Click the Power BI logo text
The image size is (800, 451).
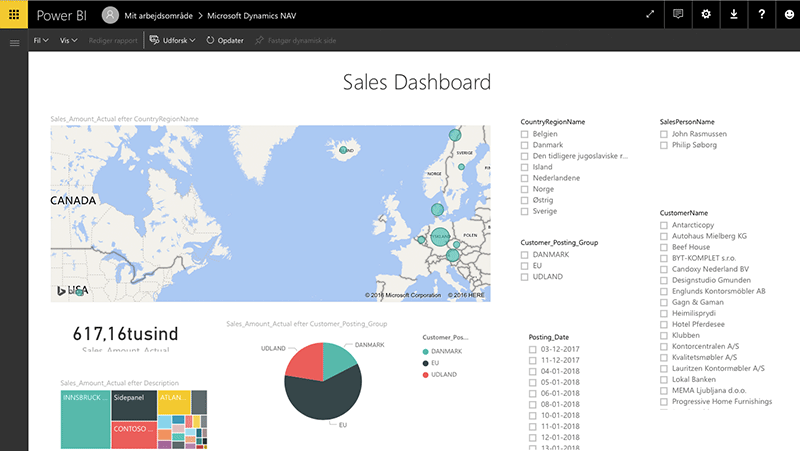(61, 15)
